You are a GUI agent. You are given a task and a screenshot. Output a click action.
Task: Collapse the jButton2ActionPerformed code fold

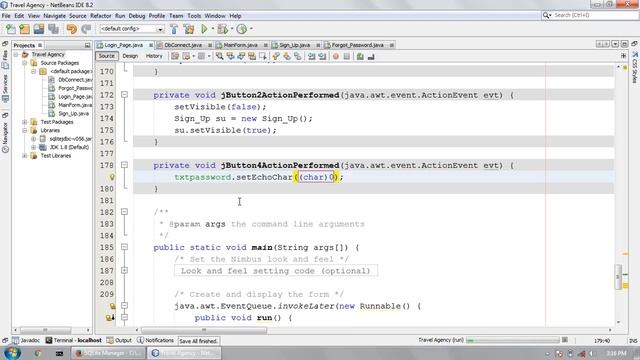pyautogui.click(x=124, y=95)
